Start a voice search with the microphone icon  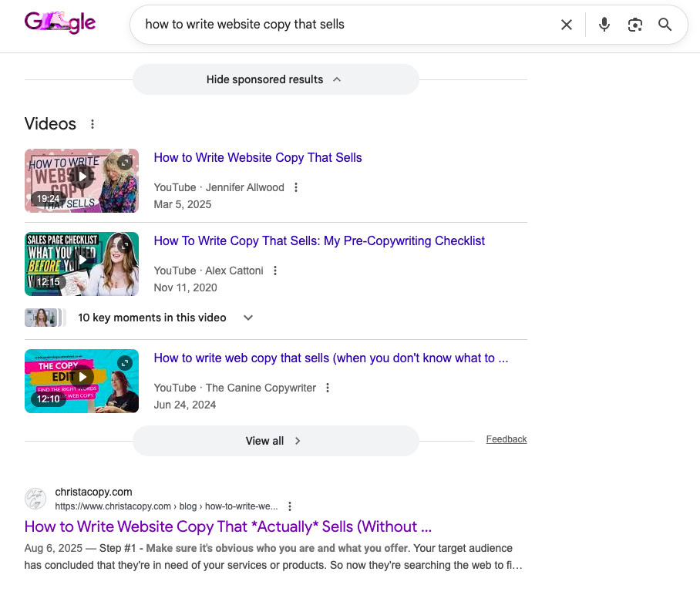point(604,24)
